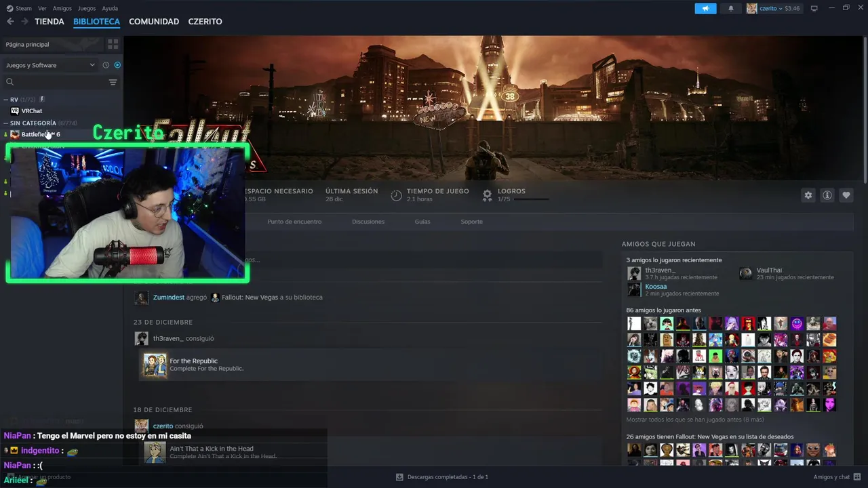Viewport: 868px width, 488px height.
Task: Open th3raven_ link in 23 de diciembre activity
Action: pyautogui.click(x=168, y=338)
